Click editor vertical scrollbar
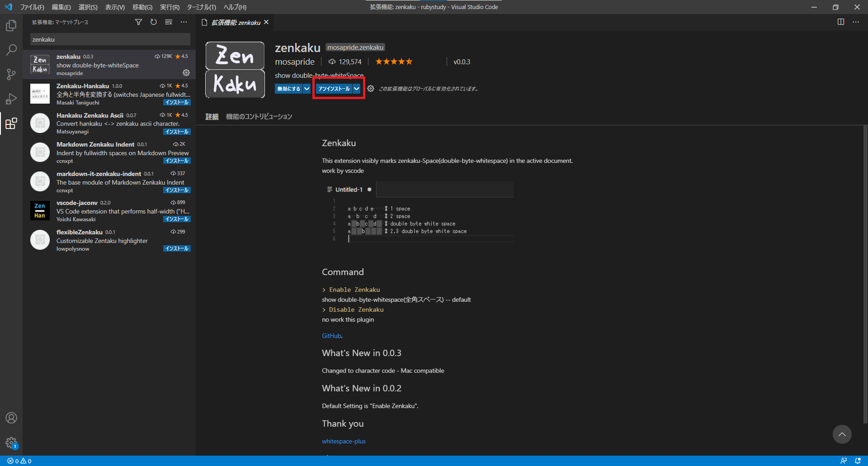This screenshot has height=466, width=868. tap(865, 274)
